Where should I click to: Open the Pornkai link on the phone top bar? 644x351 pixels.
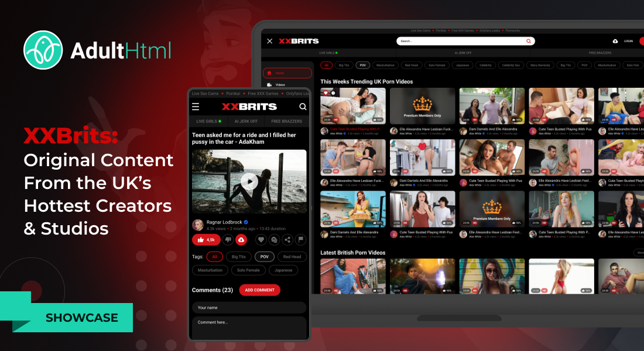(233, 94)
